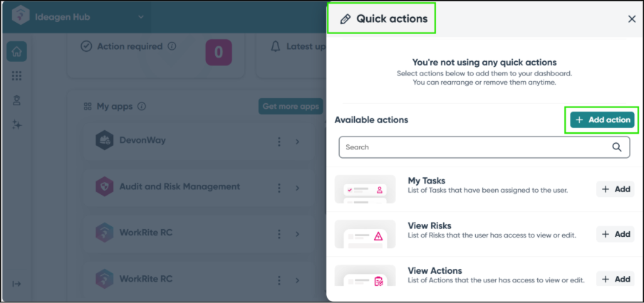Click the Get more apps button
The width and height of the screenshot is (644, 303).
tap(290, 107)
